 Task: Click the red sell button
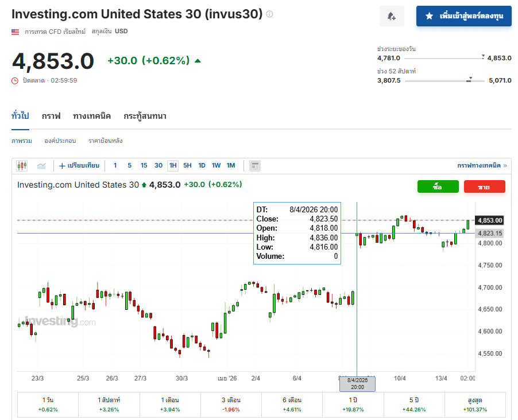(x=485, y=186)
